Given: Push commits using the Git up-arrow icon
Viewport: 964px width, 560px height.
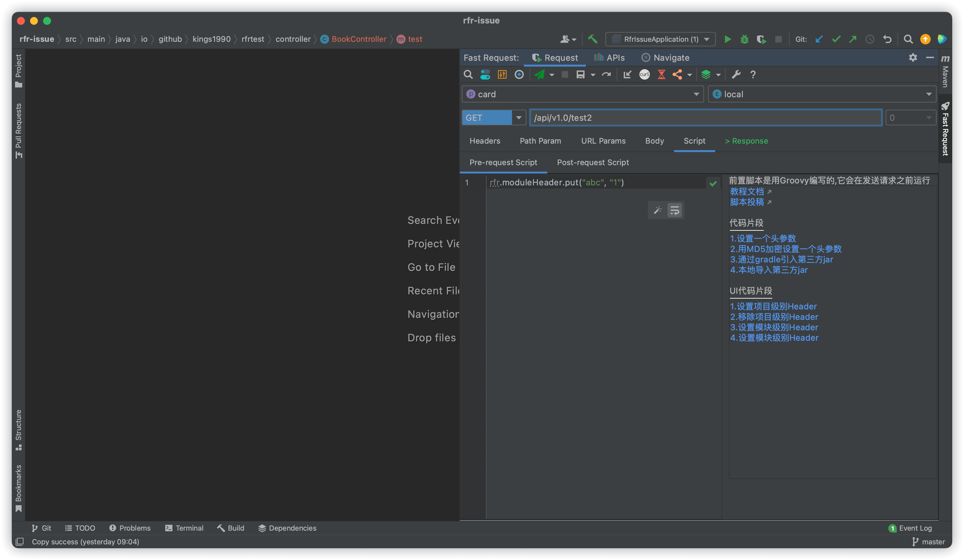Looking at the screenshot, I should [x=853, y=39].
